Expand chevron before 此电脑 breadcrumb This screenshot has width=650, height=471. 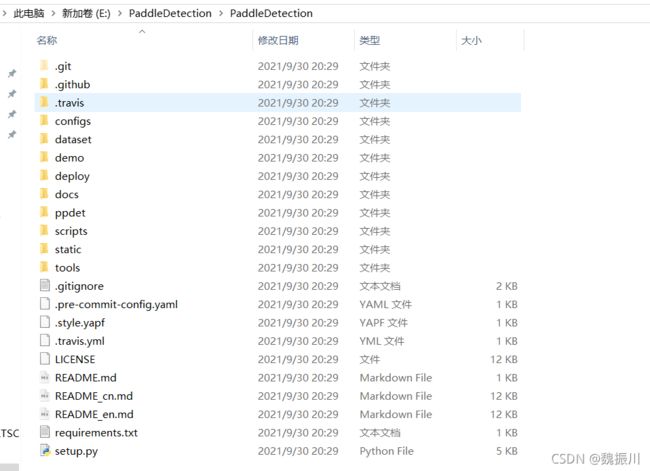(4, 13)
